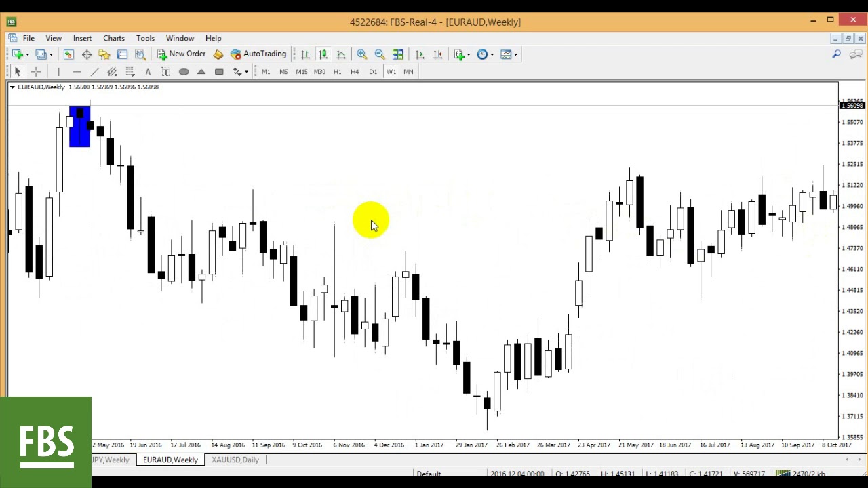Switch timeframe to M30
The height and width of the screenshot is (488, 868).
tap(319, 72)
